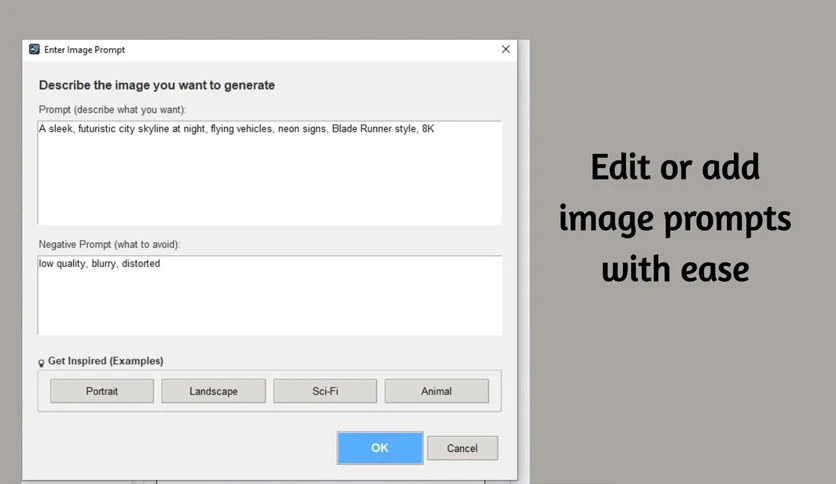The image size is (836, 484).
Task: Load the Sci-Fi example prompt
Action: click(x=325, y=391)
